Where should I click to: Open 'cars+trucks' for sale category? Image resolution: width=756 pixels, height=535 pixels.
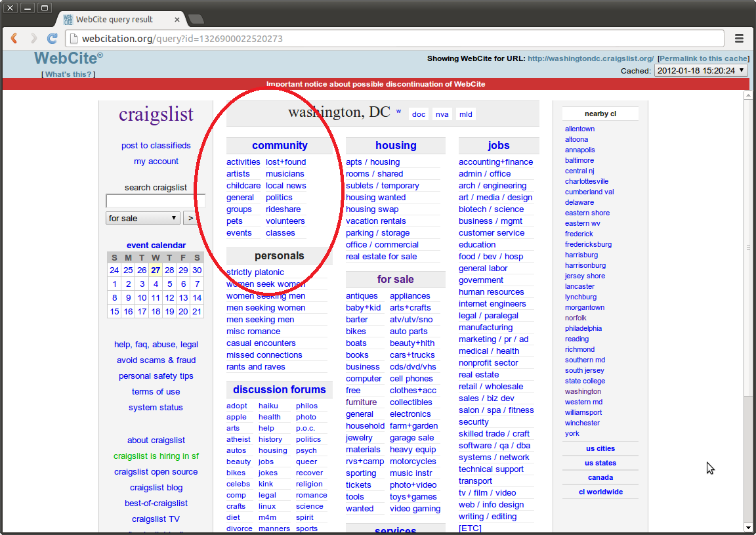coord(412,354)
